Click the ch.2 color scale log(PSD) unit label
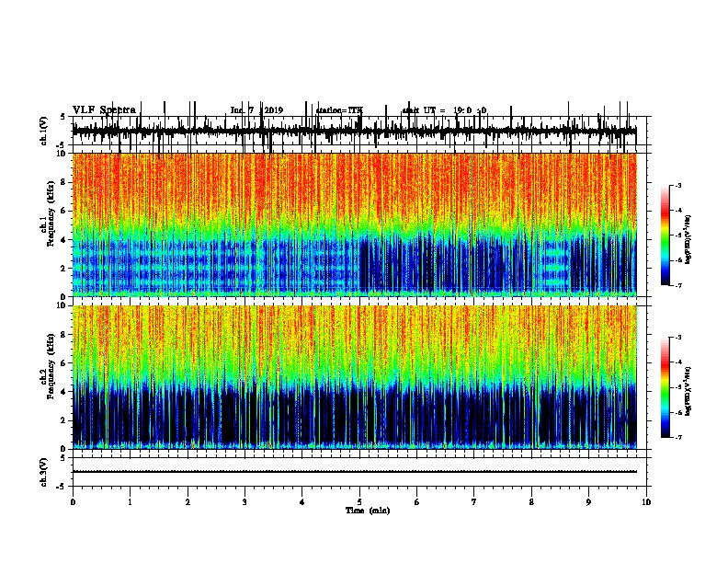The image size is (728, 563). point(688,391)
